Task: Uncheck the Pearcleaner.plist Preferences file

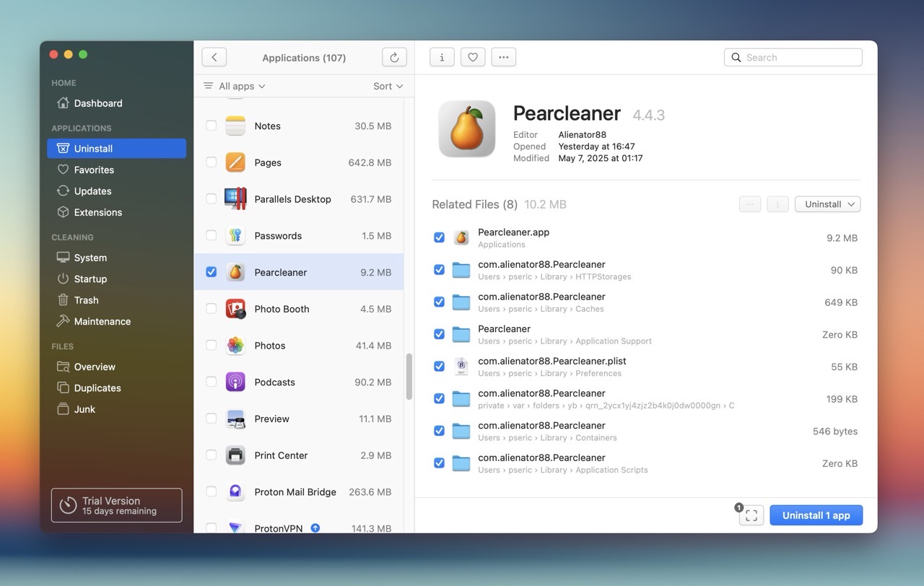Action: point(439,366)
